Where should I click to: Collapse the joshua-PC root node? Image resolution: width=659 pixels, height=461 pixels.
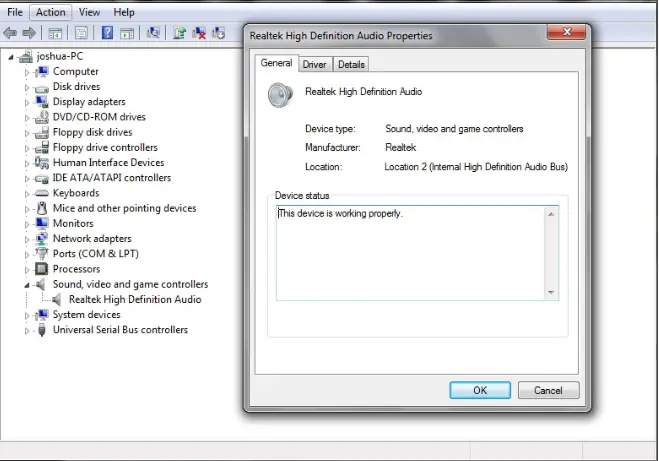click(x=11, y=57)
